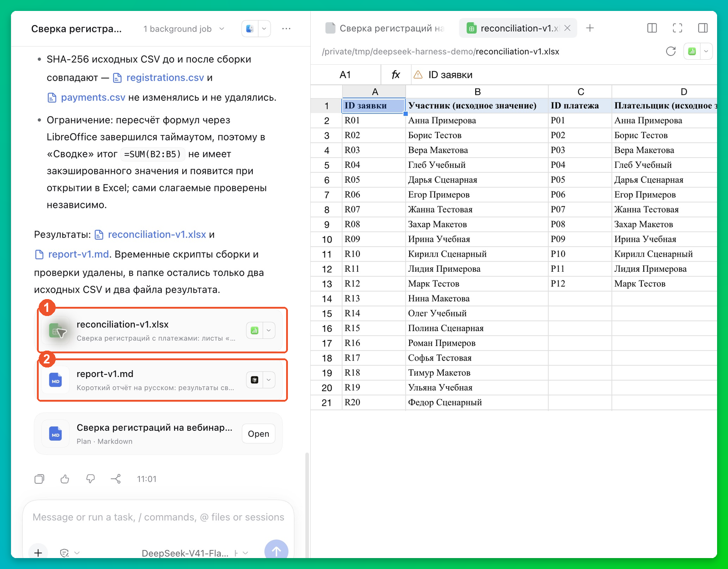This screenshot has height=569, width=728.
Task: Open dropdown arrow on report-v1.md card
Action: [269, 380]
